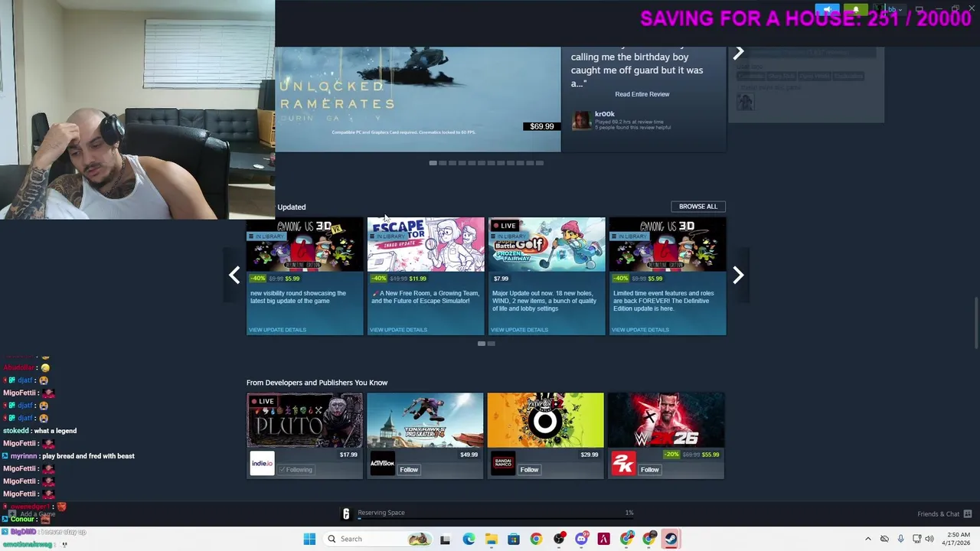The height and width of the screenshot is (551, 980).
Task: Launch Microsoft Edge from taskbar
Action: point(469,539)
